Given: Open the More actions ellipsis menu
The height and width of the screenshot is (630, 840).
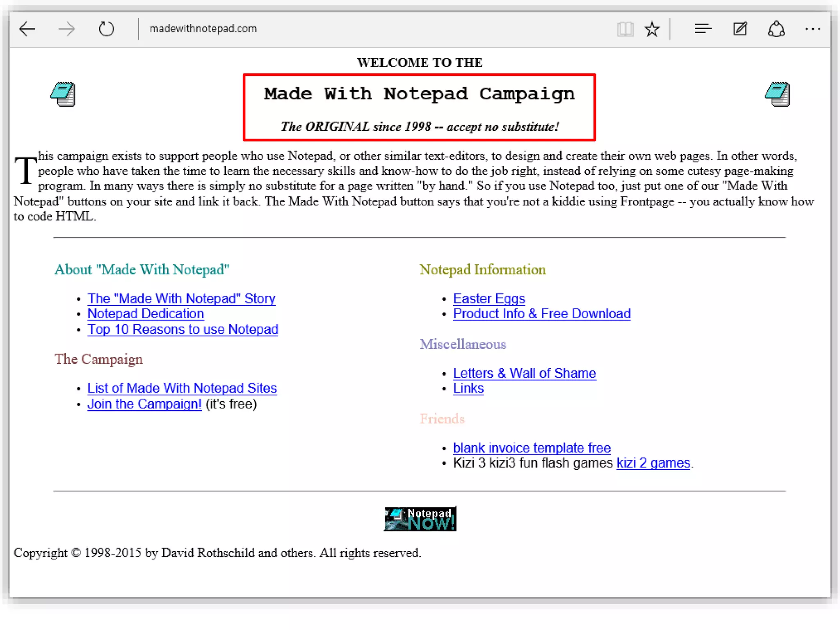Looking at the screenshot, I should coord(813,29).
